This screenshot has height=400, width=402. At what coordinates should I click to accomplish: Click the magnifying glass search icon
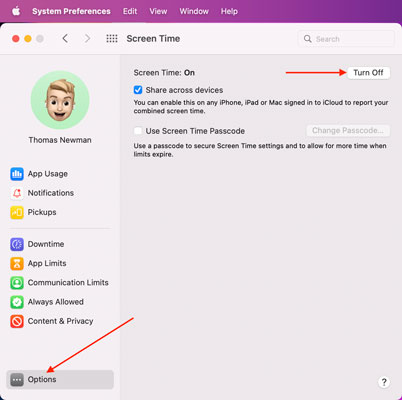pyautogui.click(x=307, y=39)
